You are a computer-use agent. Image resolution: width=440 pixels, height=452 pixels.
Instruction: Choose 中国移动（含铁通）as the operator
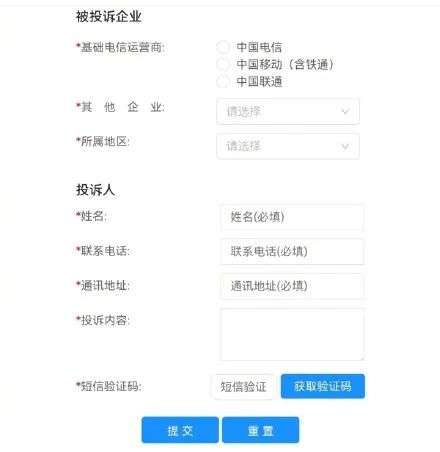coord(223,64)
